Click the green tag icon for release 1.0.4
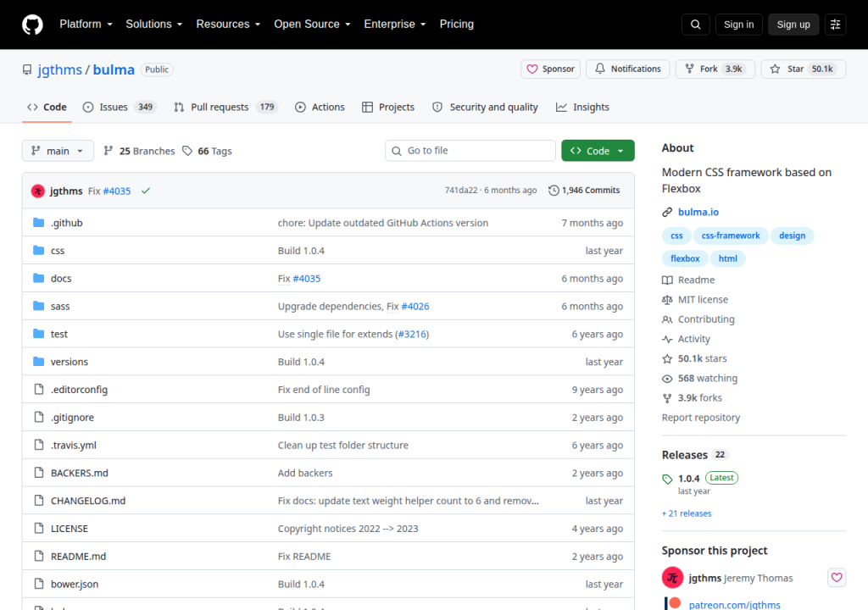 667,479
